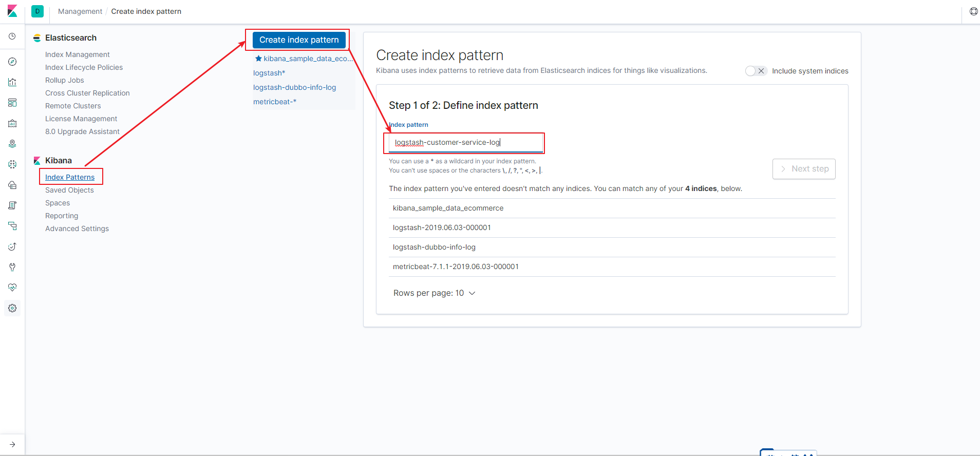Click the Elasticsearch section heading
This screenshot has height=456, width=980.
click(71, 38)
